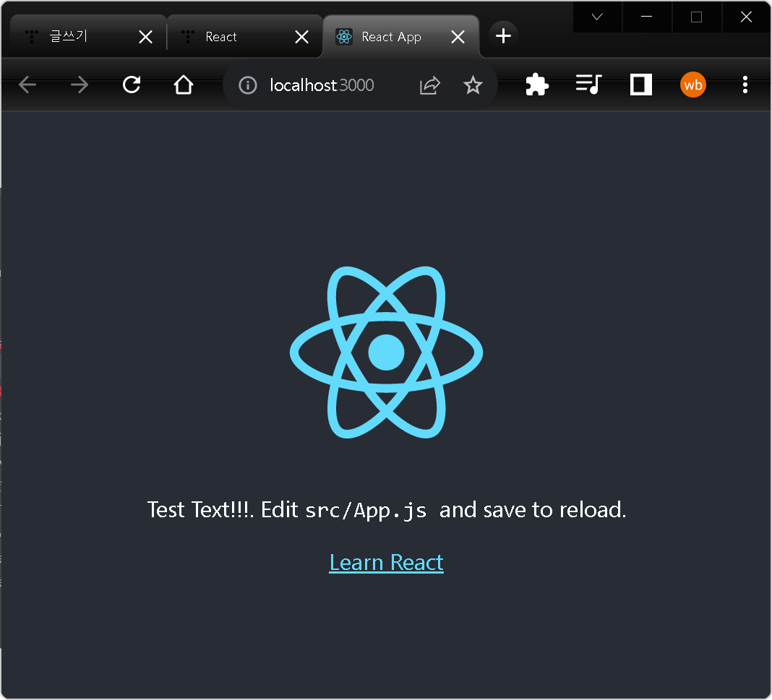Click the src/App.js code text
This screenshot has width=772, height=700.
coord(366,511)
